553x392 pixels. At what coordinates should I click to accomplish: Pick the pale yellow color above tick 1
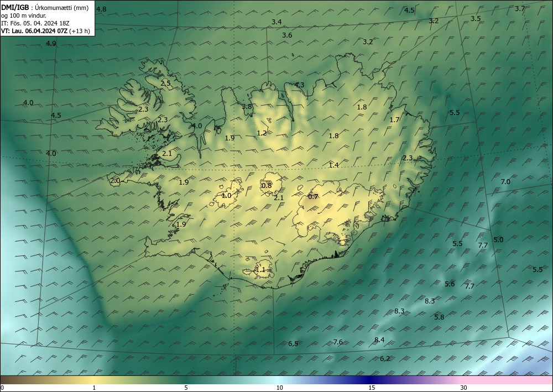point(94,380)
